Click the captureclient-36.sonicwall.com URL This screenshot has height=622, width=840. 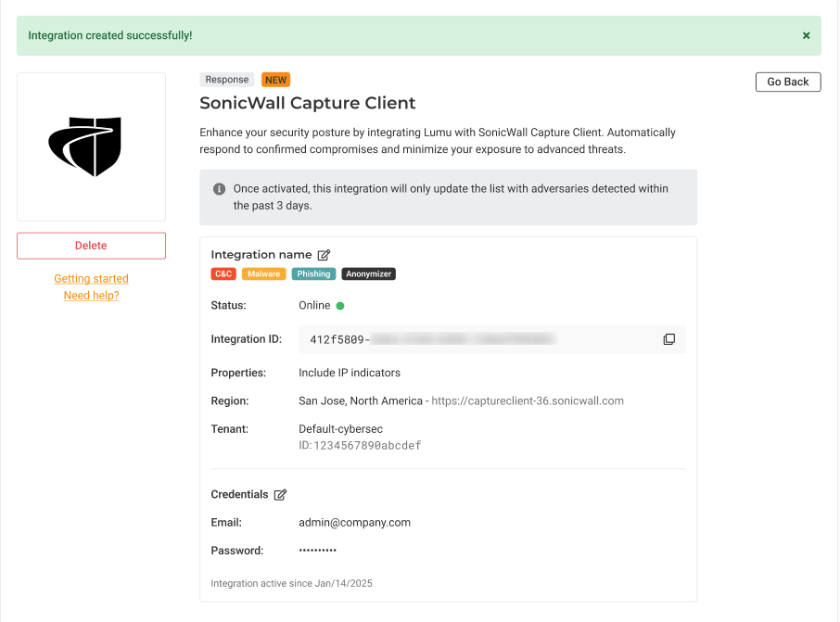tap(528, 401)
